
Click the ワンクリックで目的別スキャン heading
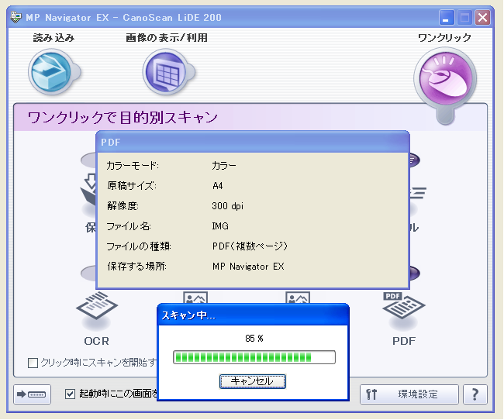(123, 117)
